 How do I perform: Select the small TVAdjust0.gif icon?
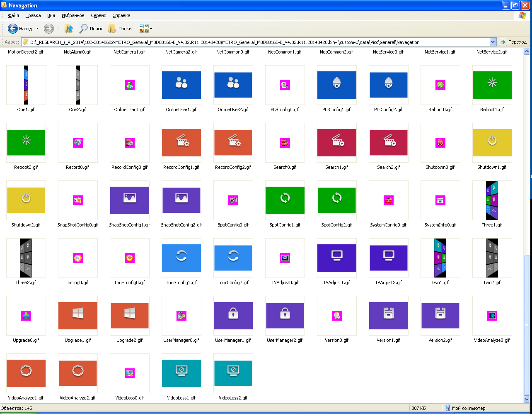tap(285, 258)
